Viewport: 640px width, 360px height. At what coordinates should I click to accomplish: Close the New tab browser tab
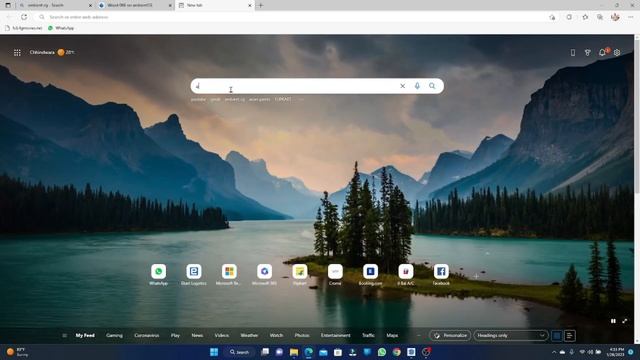click(250, 5)
